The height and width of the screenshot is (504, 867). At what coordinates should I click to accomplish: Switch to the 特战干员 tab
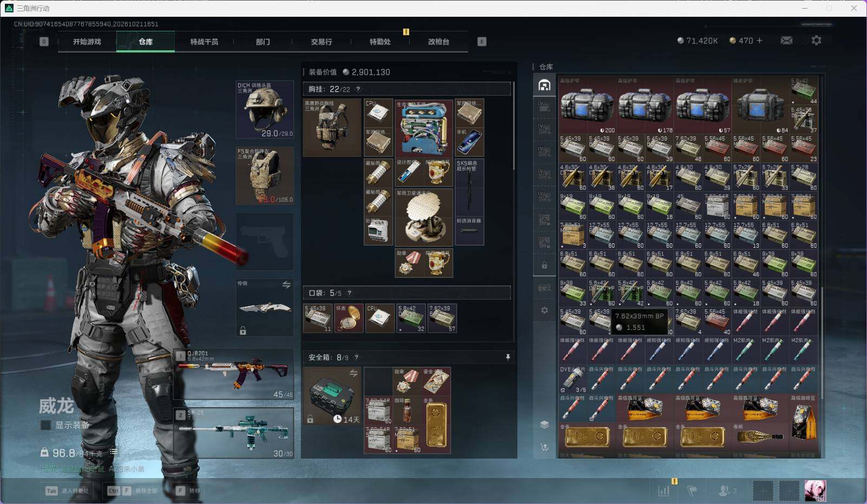coord(204,42)
